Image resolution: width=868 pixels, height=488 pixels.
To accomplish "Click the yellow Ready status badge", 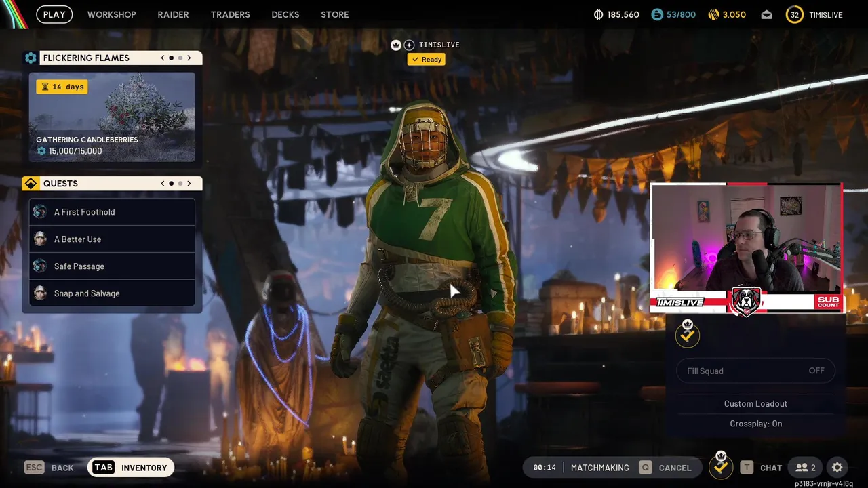I will click(427, 60).
